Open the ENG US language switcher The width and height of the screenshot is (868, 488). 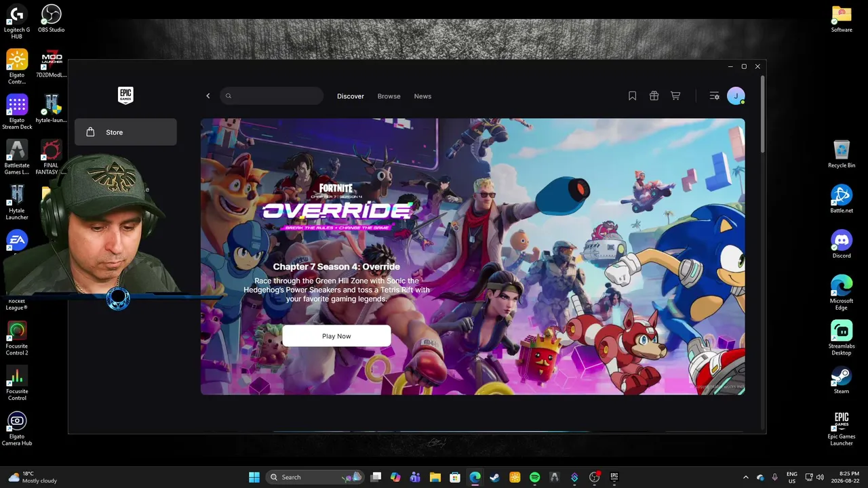[791, 477]
